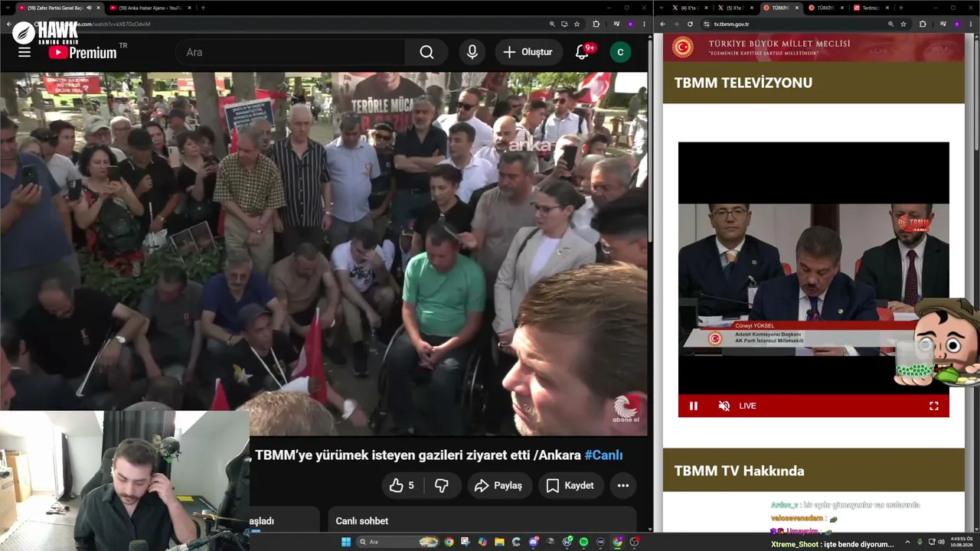Enter fullscreen on TBMM TV player
980x551 pixels.
(x=934, y=406)
